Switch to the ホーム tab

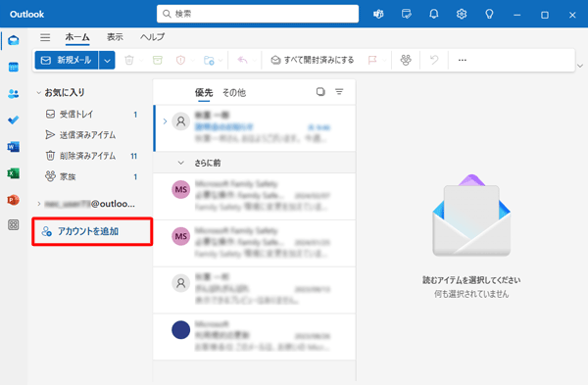[77, 37]
